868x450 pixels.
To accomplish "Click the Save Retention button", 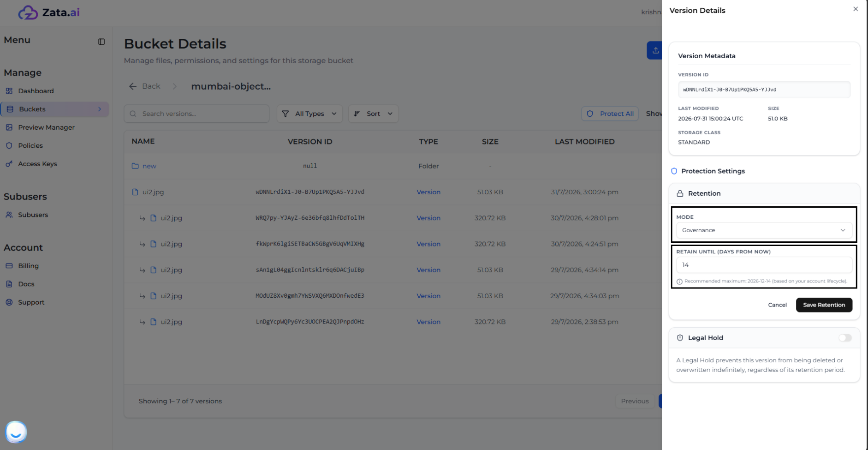I will [824, 305].
